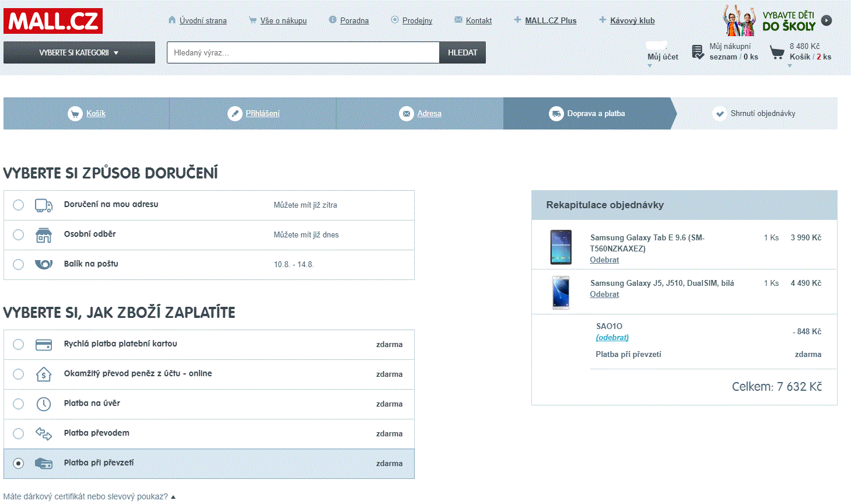Select Doručení na mou adresu radio button
The width and height of the screenshot is (851, 504).
click(x=19, y=205)
